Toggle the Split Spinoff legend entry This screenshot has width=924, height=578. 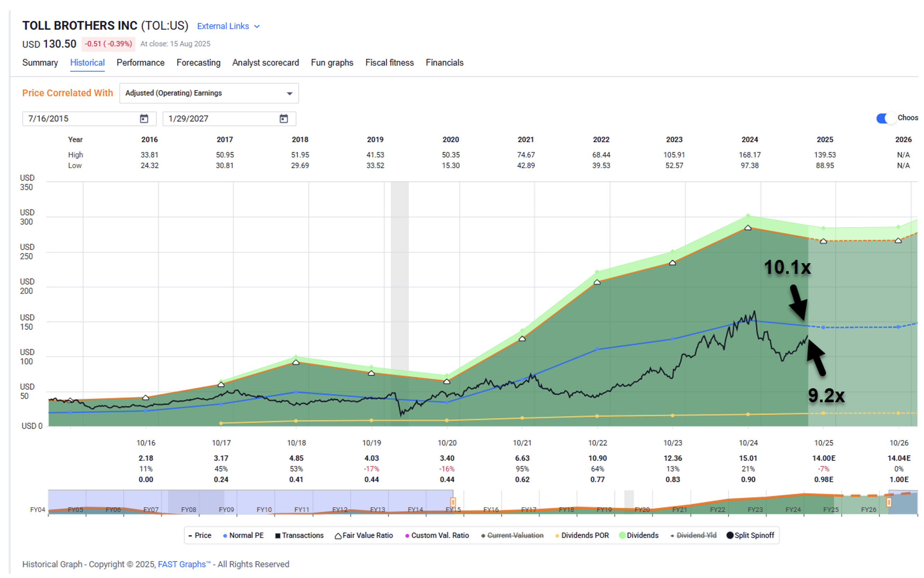click(x=750, y=535)
